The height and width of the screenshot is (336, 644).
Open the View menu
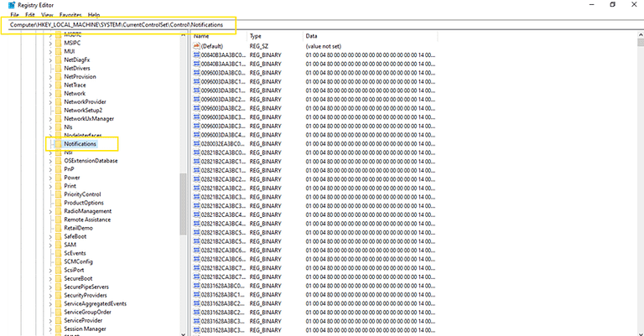(49, 15)
